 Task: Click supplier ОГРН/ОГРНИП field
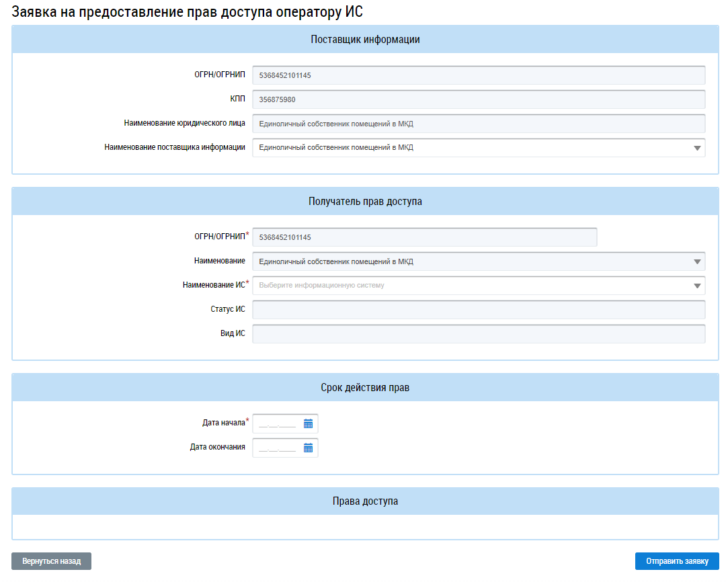[x=478, y=75]
